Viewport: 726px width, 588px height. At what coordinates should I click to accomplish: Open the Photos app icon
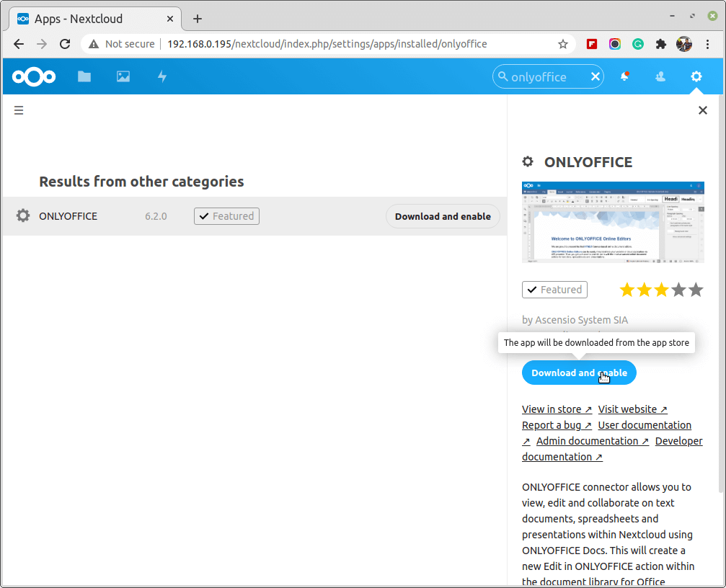123,76
